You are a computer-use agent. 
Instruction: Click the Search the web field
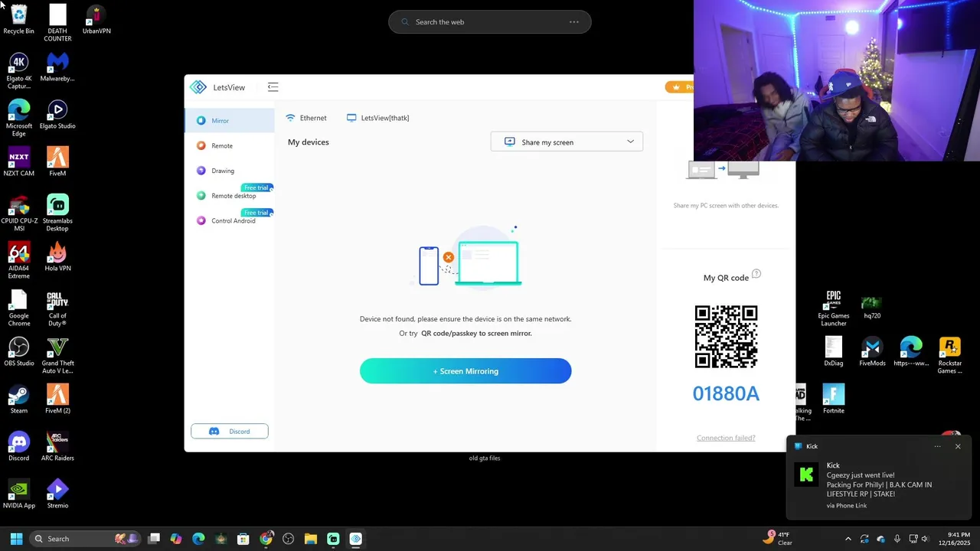point(490,22)
